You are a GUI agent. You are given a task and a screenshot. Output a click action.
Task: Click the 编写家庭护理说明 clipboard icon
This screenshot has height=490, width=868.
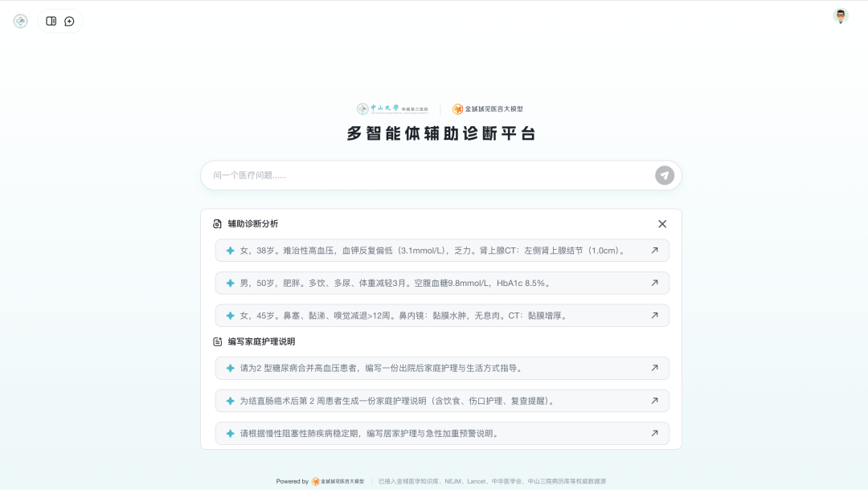pos(217,341)
